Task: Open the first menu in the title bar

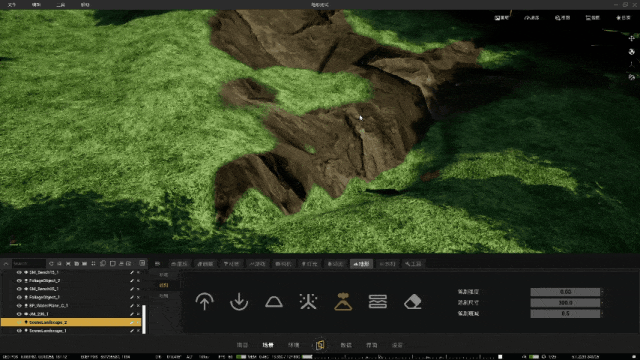Action: (x=12, y=5)
